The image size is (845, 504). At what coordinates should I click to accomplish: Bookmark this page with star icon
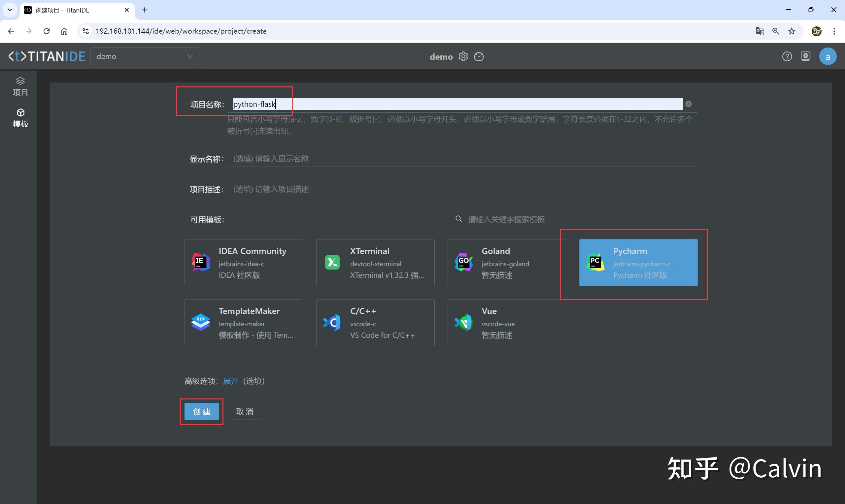(792, 31)
